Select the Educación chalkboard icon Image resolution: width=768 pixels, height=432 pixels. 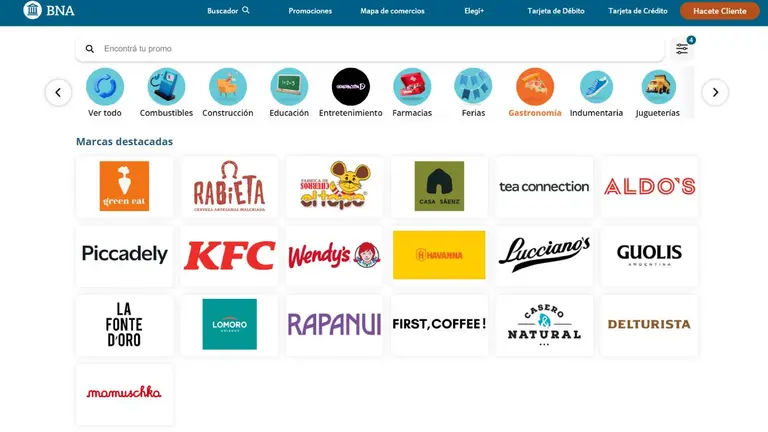coord(289,87)
